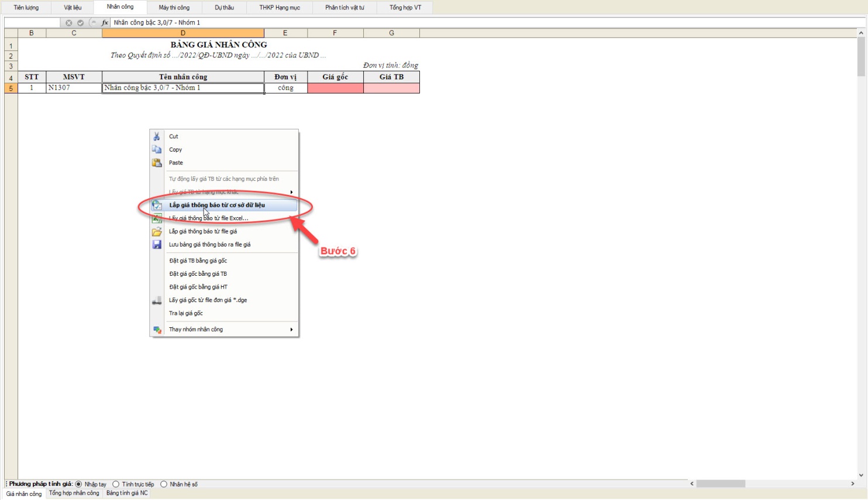Screen dimensions: 868x500
Task: Click cell N1307
Action: point(74,88)
